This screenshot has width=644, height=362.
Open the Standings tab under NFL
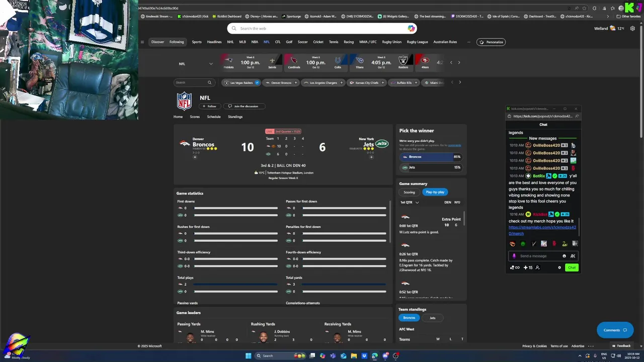coord(235,117)
